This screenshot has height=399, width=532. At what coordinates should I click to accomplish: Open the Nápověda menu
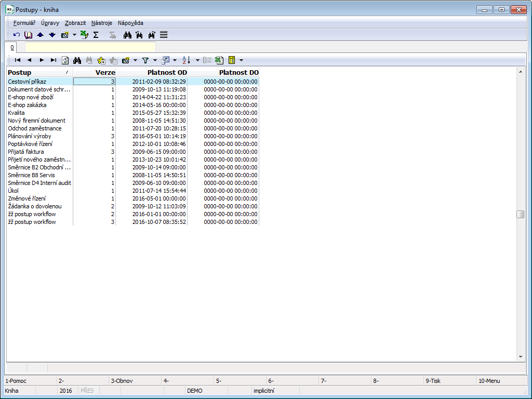tap(130, 23)
